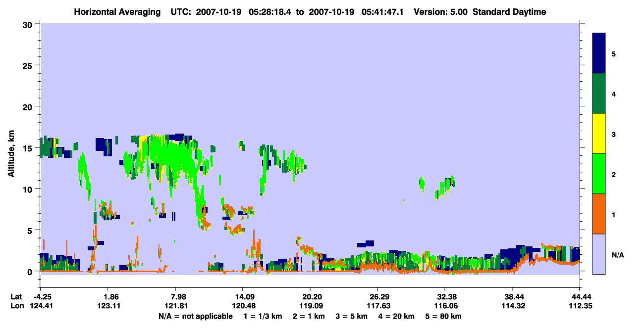Click the '3 = 5 km' legend note
The height and width of the screenshot is (330, 644).
[x=351, y=316]
